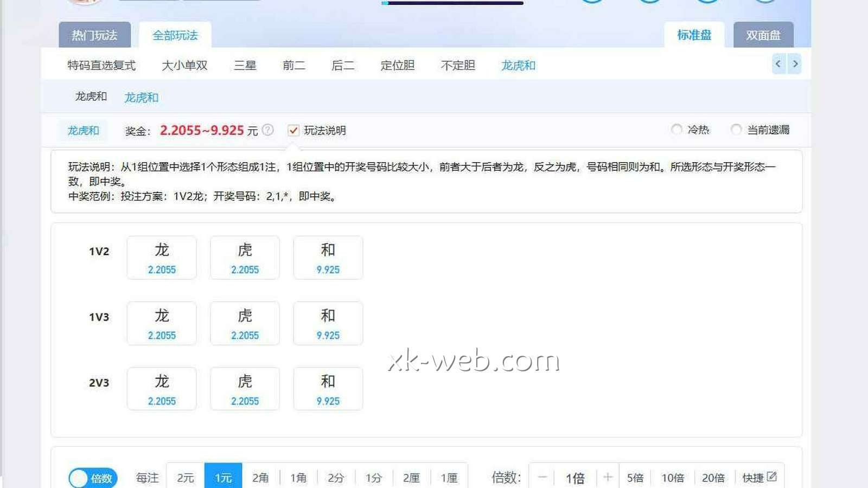The image size is (868, 488).
Task: Choose the 1分 bet unit
Action: pos(374,477)
